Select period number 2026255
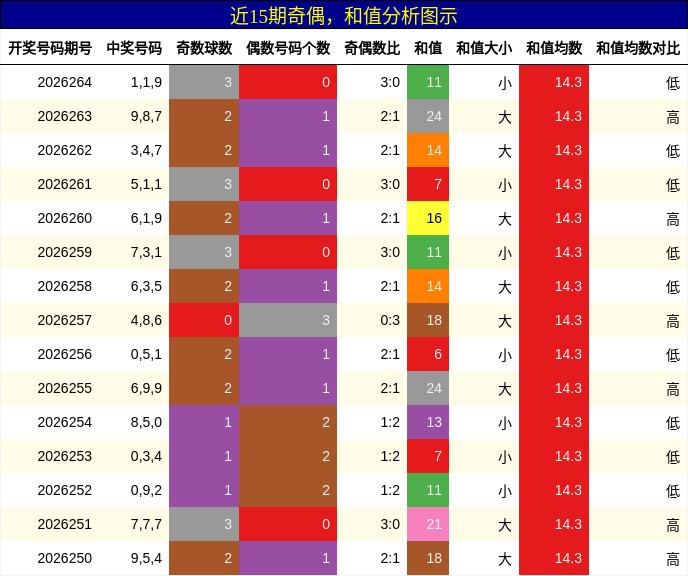688x576 pixels. 64,388
